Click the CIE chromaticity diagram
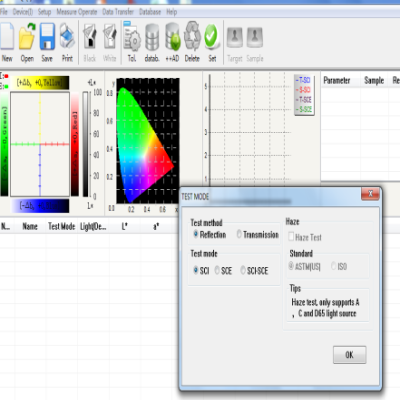This screenshot has height=400, width=400. (x=148, y=141)
